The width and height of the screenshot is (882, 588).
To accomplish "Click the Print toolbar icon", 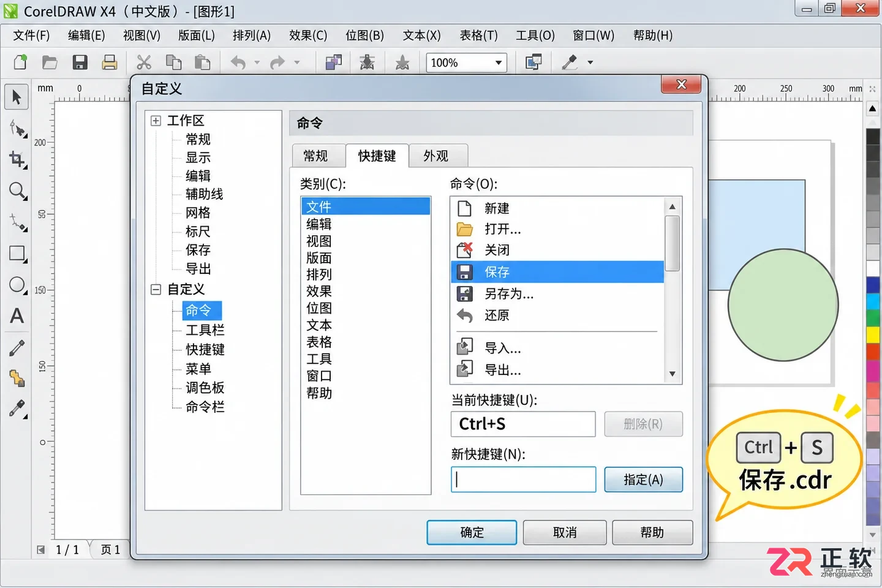I will tap(110, 62).
